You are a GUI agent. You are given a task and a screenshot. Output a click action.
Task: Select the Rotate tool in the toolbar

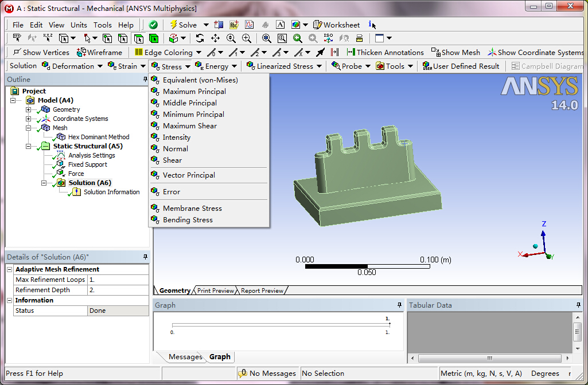click(x=200, y=37)
